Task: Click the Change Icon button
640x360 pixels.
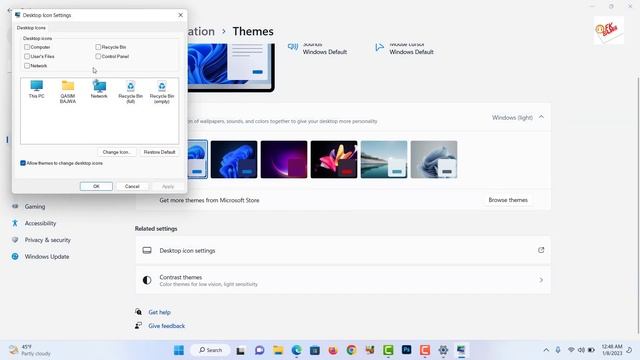Action: (117, 152)
